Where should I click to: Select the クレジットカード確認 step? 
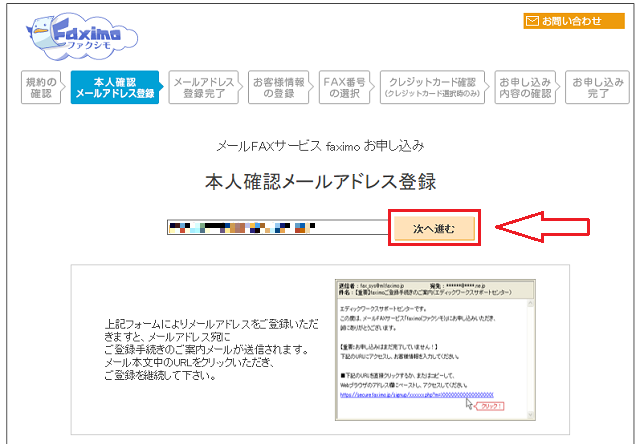click(x=433, y=87)
